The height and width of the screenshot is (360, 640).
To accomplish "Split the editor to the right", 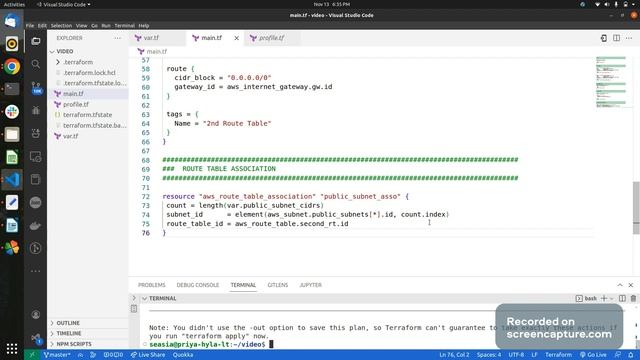I will [616, 38].
